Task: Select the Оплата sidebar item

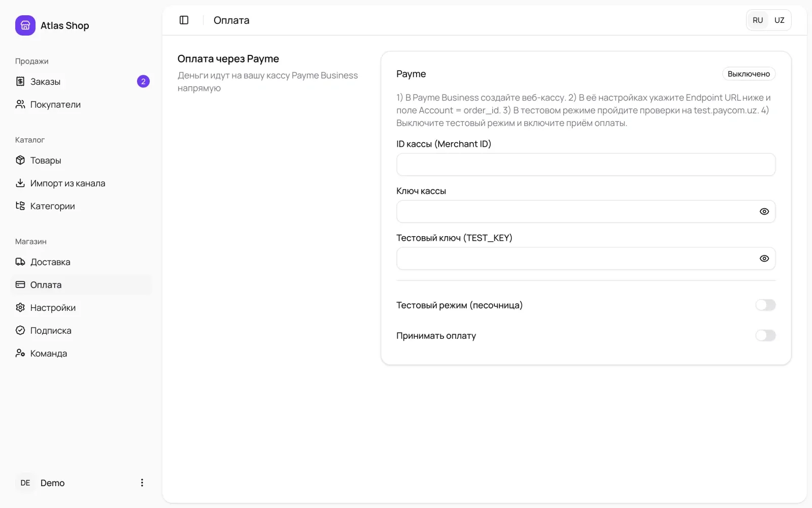Action: [x=81, y=284]
